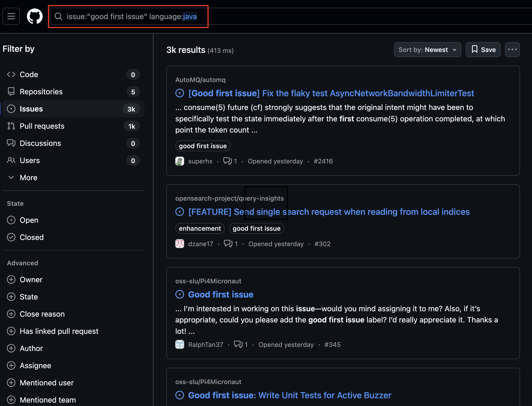Visit oss-slu/Pi4Micronaut repository above issue #345

(x=208, y=281)
